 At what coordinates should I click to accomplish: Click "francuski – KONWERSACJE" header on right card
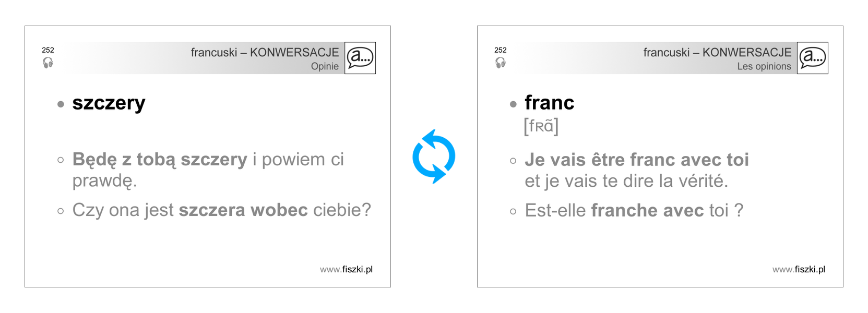tap(717, 52)
